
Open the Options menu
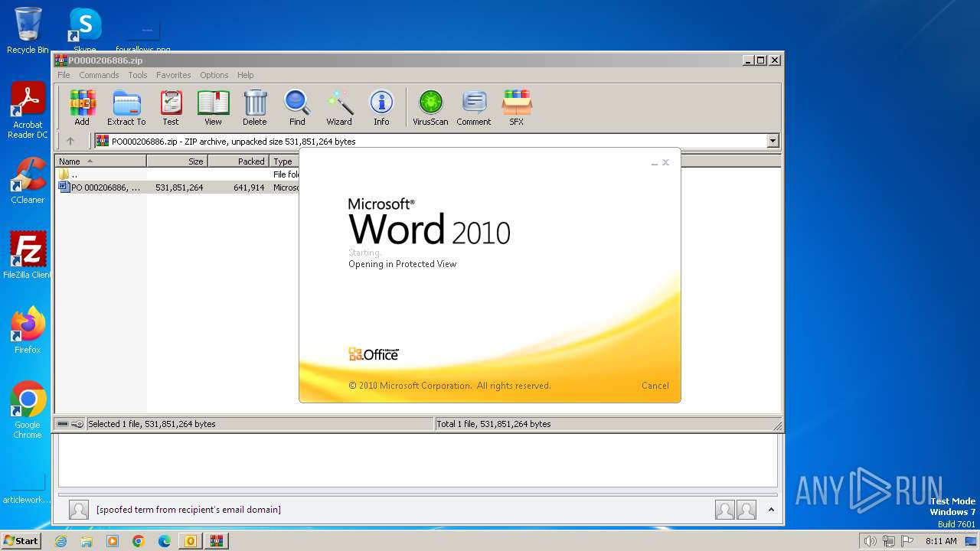click(x=214, y=75)
